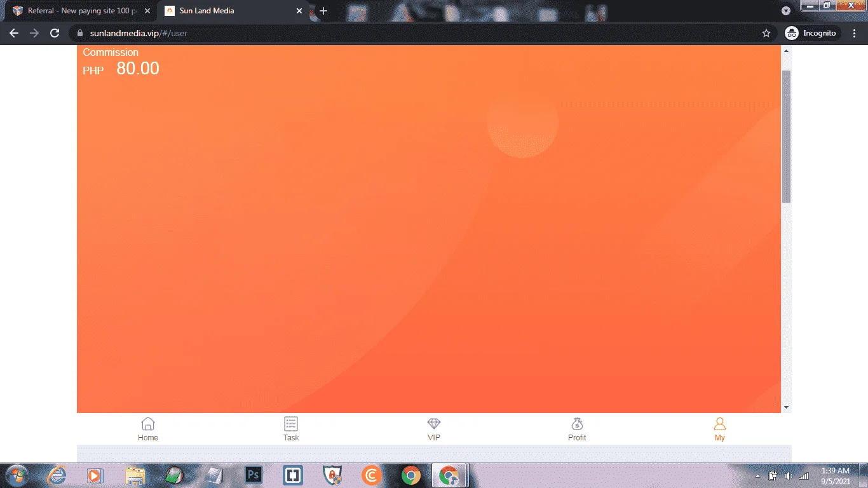Reload the current page
Image resolution: width=868 pixels, height=488 pixels.
pyautogui.click(x=55, y=33)
